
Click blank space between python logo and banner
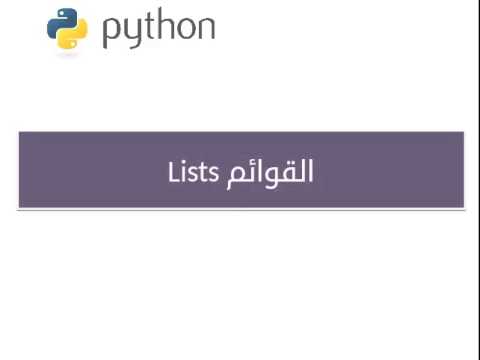[x=240, y=95]
